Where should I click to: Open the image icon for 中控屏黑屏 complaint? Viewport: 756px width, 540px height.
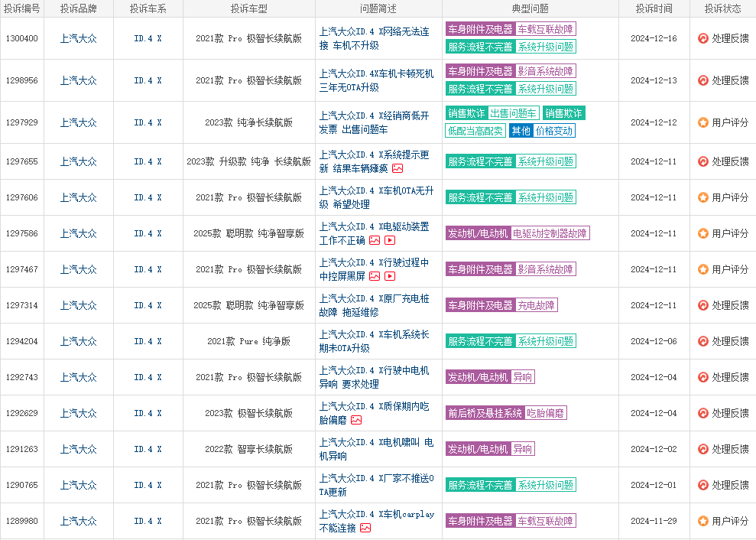(x=375, y=276)
